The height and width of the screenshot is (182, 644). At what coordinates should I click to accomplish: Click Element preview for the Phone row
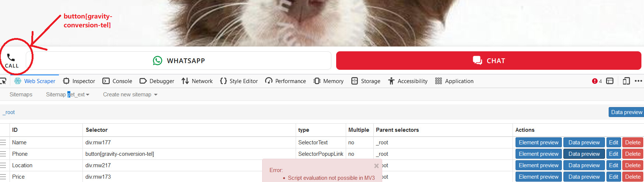coord(538,154)
